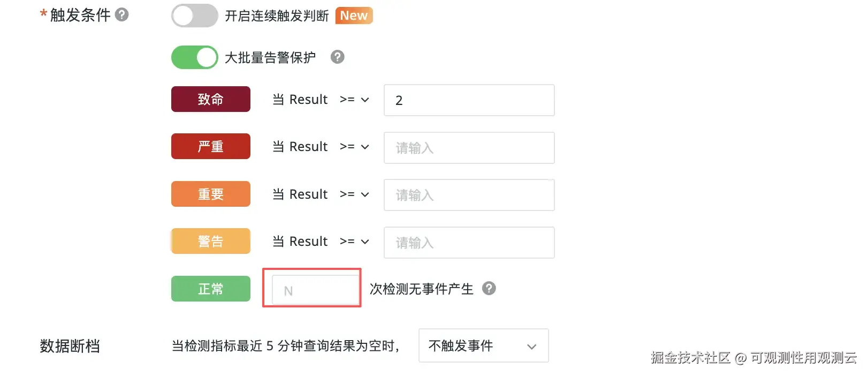Click the red 严重 level button
Image resolution: width=868 pixels, height=376 pixels.
(x=210, y=146)
